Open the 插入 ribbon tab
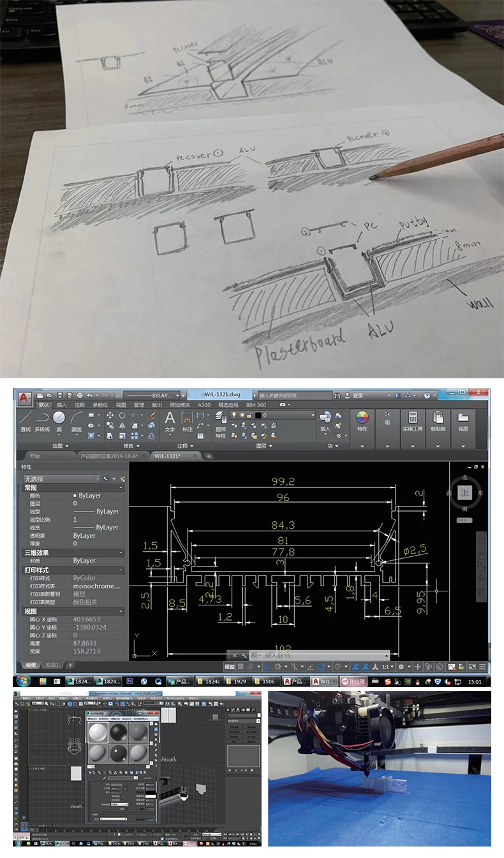Viewport: 504px width, 858px height. coord(62,404)
